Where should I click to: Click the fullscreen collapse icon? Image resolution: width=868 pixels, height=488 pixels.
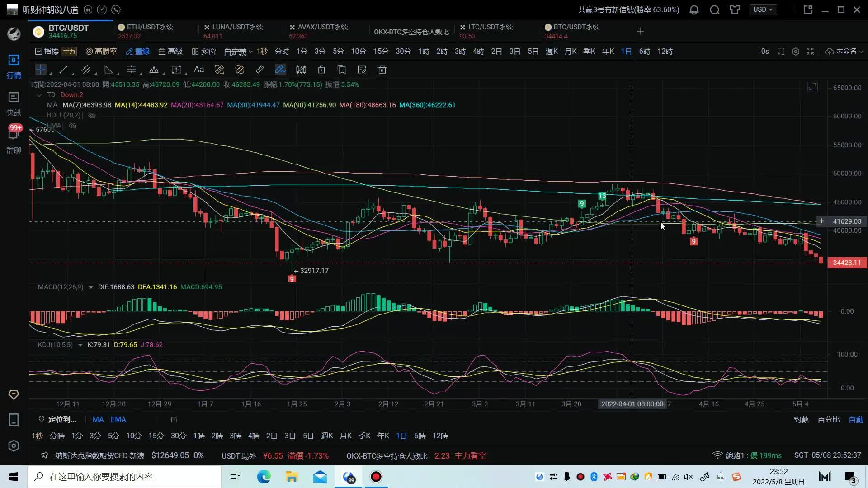pos(811,52)
